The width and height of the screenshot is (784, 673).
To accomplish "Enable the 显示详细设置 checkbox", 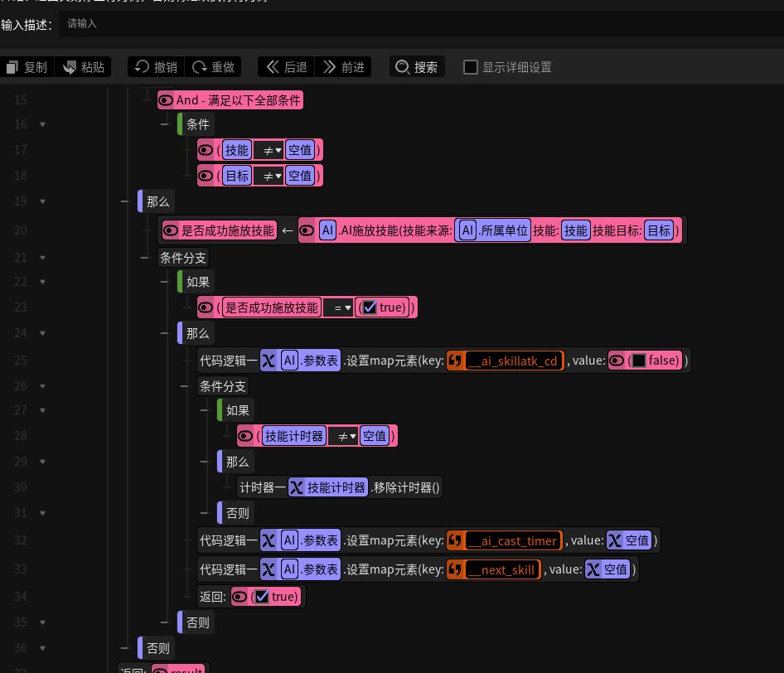I will pos(471,67).
